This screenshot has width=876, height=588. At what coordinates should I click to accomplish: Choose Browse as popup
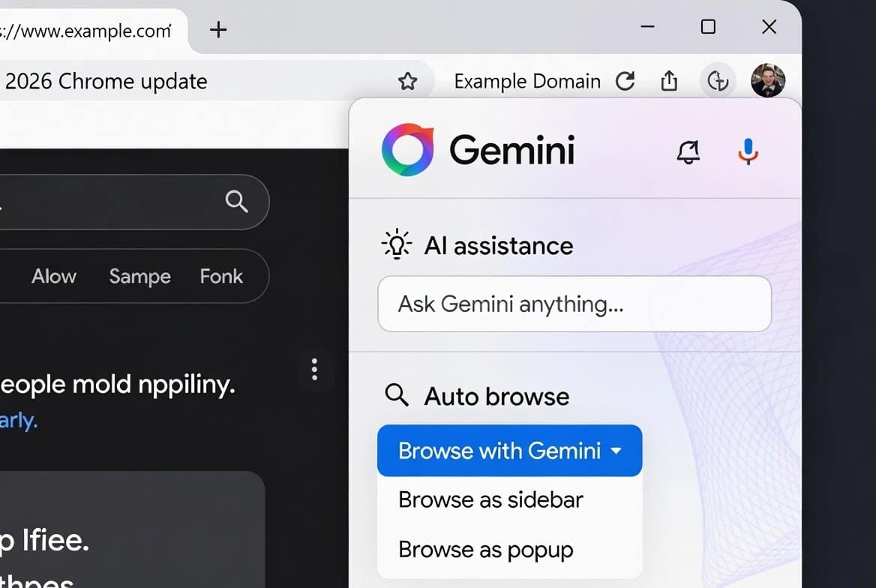tap(485, 549)
